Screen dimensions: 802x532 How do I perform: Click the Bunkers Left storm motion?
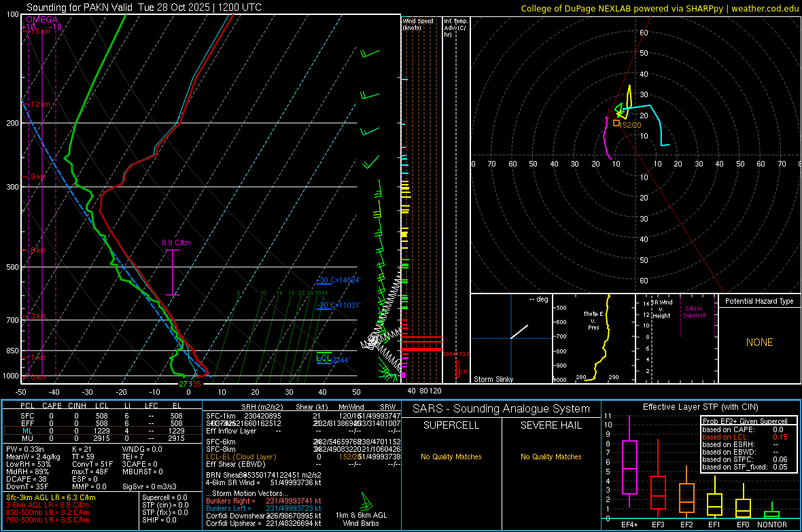[264, 508]
